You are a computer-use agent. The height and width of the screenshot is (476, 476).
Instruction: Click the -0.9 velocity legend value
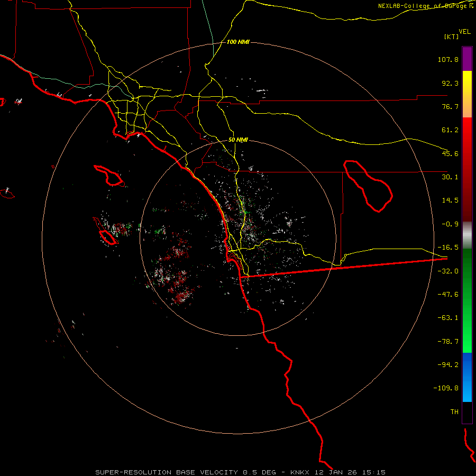tap(450, 224)
